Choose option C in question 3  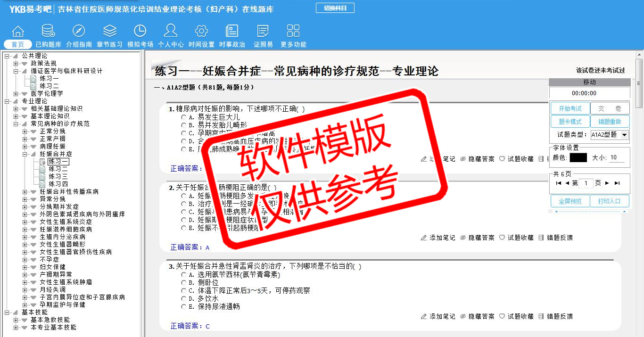coord(184,291)
